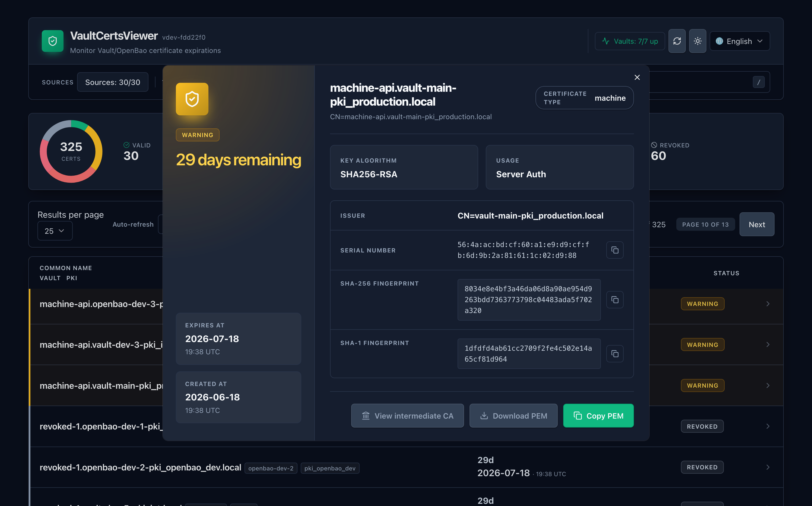The width and height of the screenshot is (812, 506).
Task: Click the 325 certs donut chart
Action: [71, 151]
